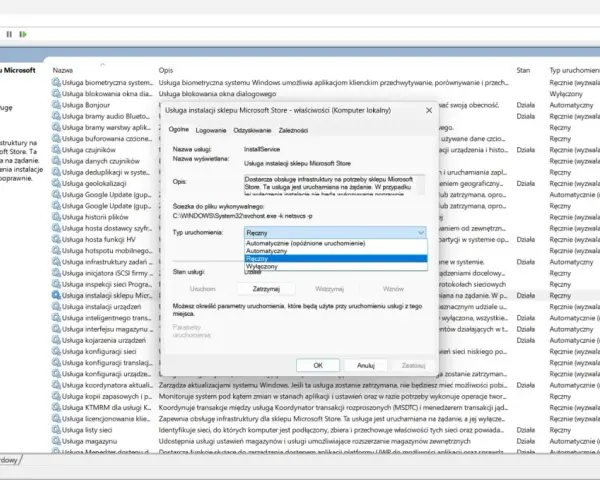Select the gear icon for Usługa listy sieci
600x480 pixels.
(56, 430)
